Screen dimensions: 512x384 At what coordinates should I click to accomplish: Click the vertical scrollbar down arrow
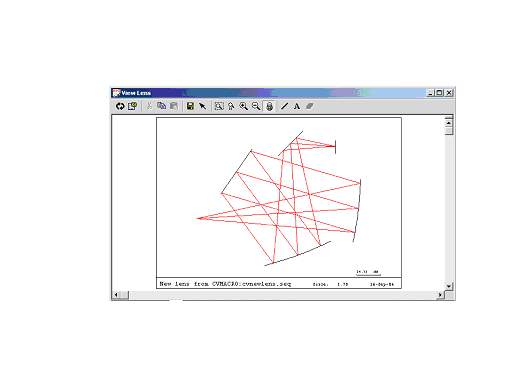click(x=449, y=286)
